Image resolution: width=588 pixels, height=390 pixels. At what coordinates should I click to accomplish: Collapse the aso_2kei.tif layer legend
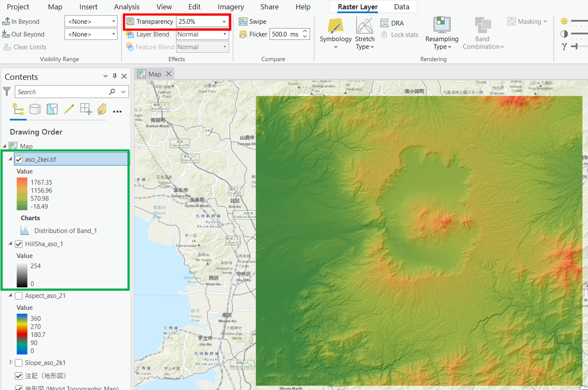[10, 159]
